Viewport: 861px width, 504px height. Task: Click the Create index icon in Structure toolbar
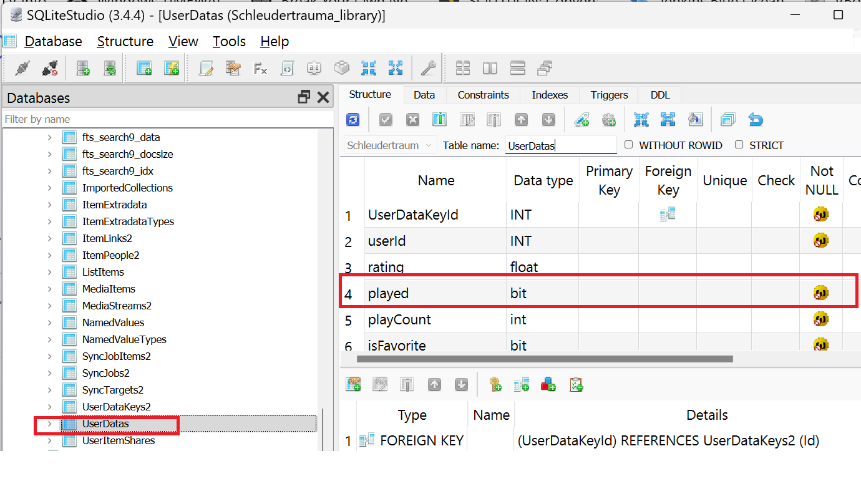(581, 120)
